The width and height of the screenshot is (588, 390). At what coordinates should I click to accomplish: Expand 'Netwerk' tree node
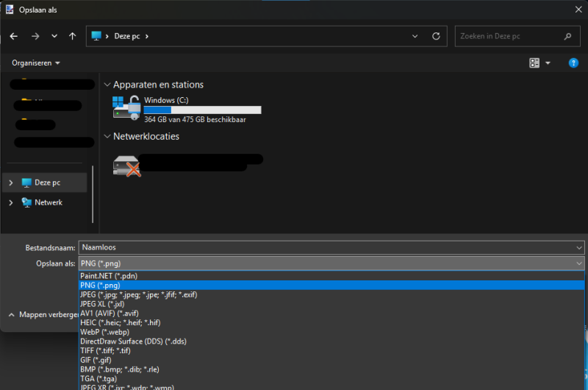(x=11, y=202)
